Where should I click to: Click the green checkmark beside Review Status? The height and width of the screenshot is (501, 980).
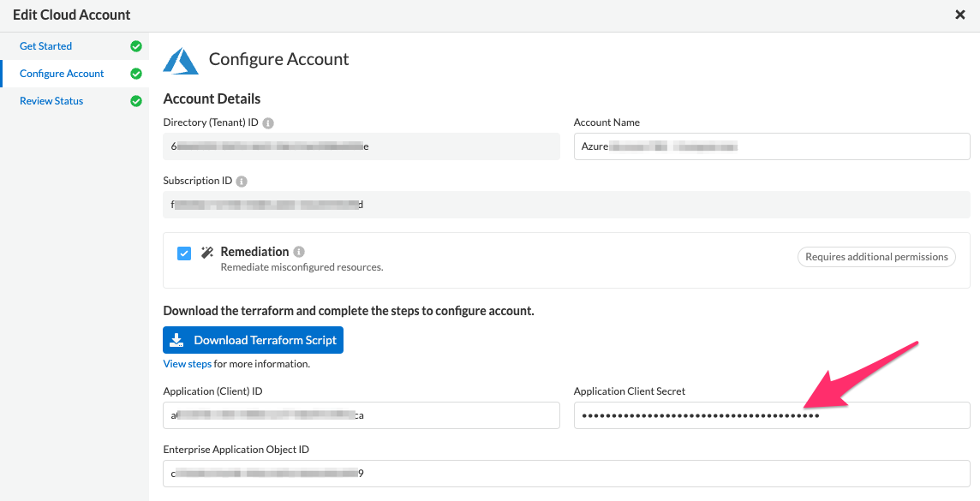[x=136, y=100]
